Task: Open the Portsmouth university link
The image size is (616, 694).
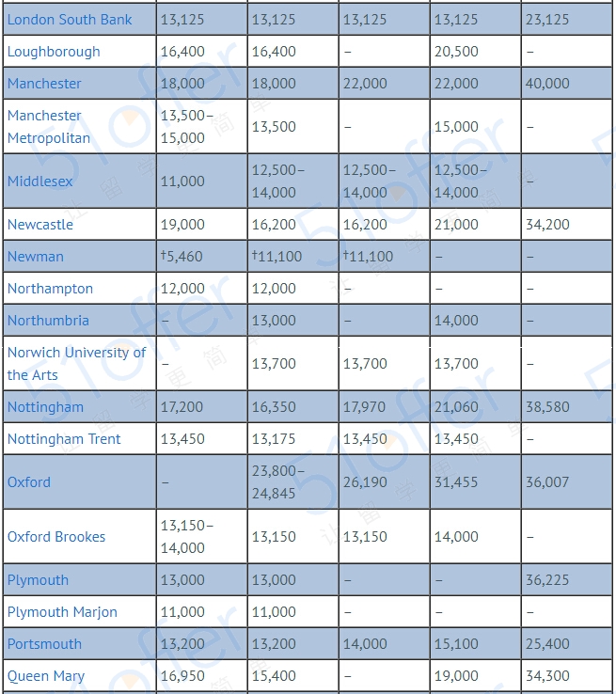Action: (x=44, y=644)
